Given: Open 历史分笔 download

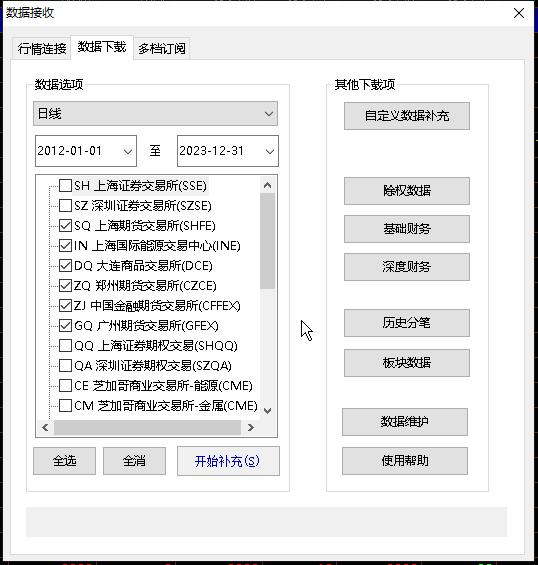Looking at the screenshot, I should click(x=407, y=323).
